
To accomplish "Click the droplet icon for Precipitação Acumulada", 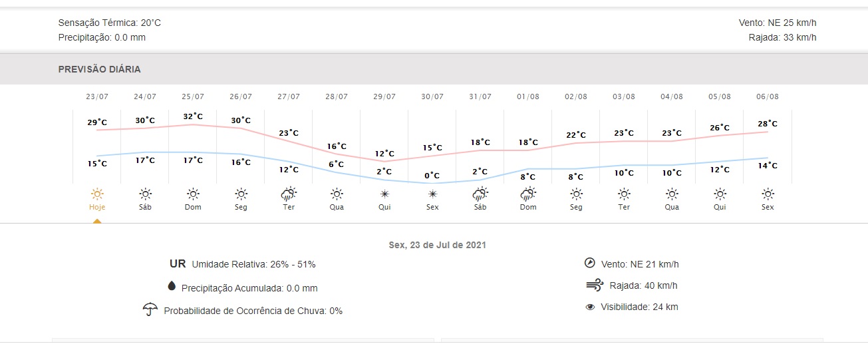I will click(172, 286).
